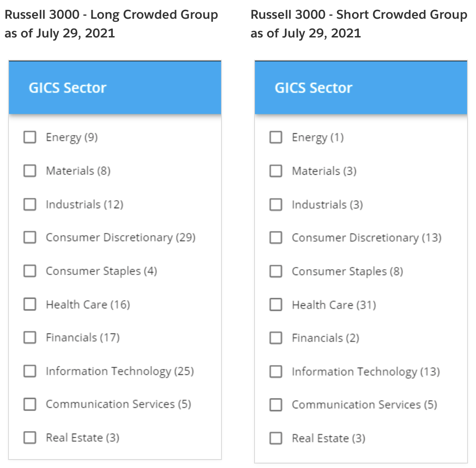Select Materials (3) checkbox in short group
This screenshot has height=468, width=476.
276,171
